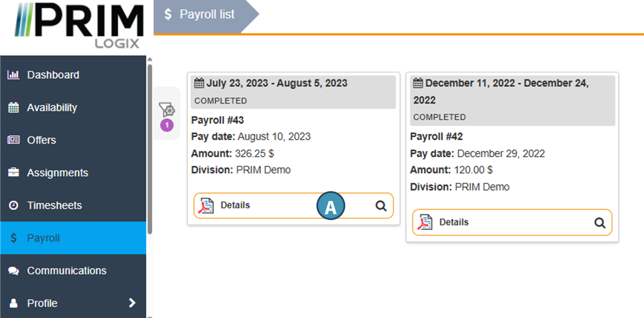The width and height of the screenshot is (644, 318).
Task: Click the PDF icon on Payroll #43
Action: coord(206,206)
